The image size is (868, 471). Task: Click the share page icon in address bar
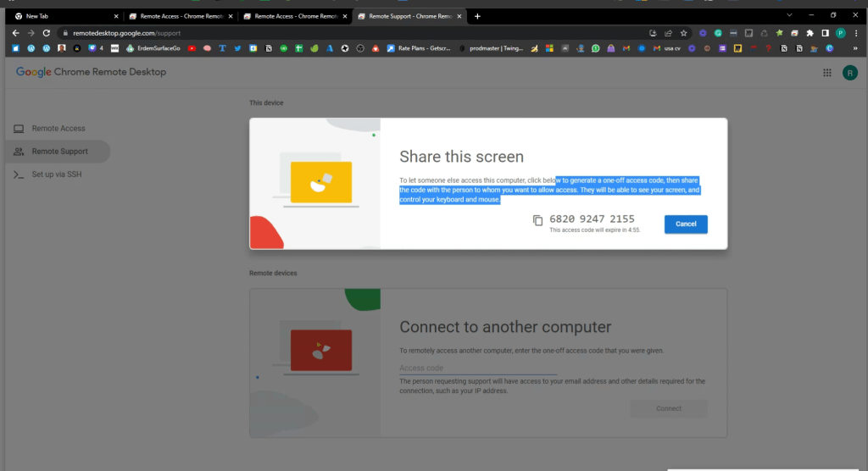[x=668, y=33]
